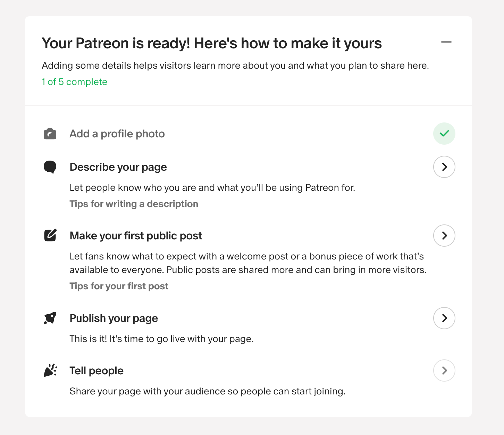Select the Describe your page heading
Image resolution: width=504 pixels, height=435 pixels.
pyautogui.click(x=118, y=167)
